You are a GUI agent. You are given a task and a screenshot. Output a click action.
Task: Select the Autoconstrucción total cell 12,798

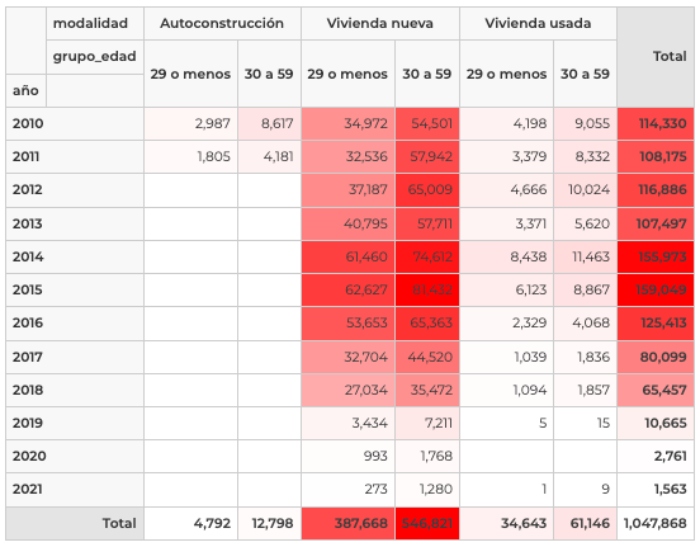pos(268,523)
